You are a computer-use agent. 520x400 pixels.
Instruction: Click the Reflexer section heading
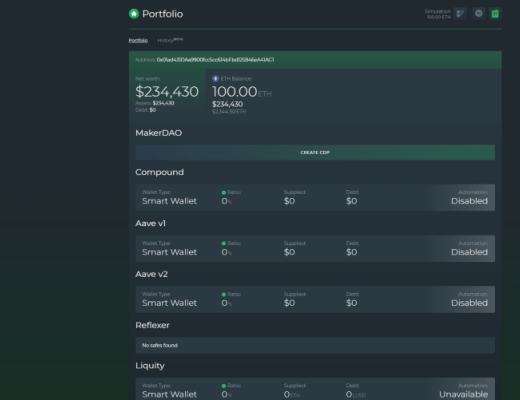[152, 325]
